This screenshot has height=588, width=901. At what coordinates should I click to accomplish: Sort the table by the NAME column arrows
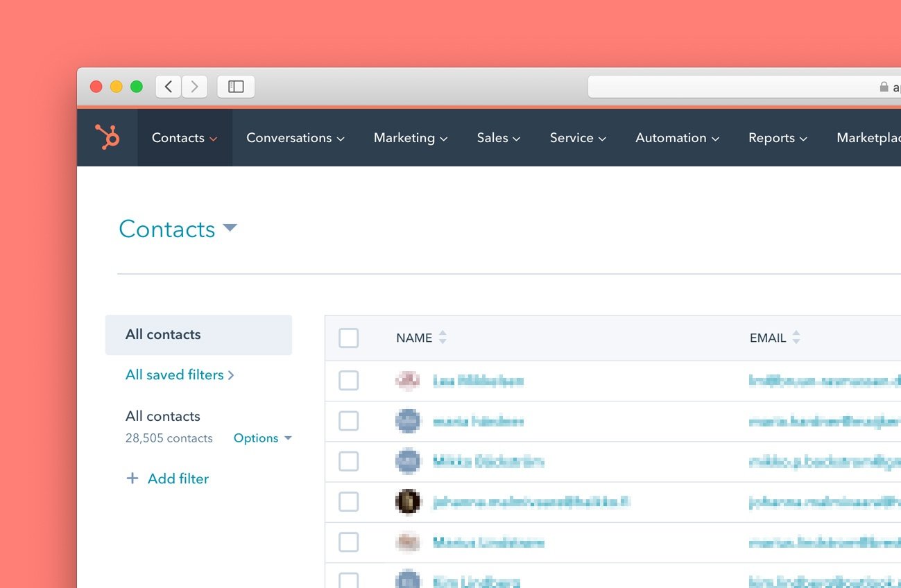[x=443, y=338]
